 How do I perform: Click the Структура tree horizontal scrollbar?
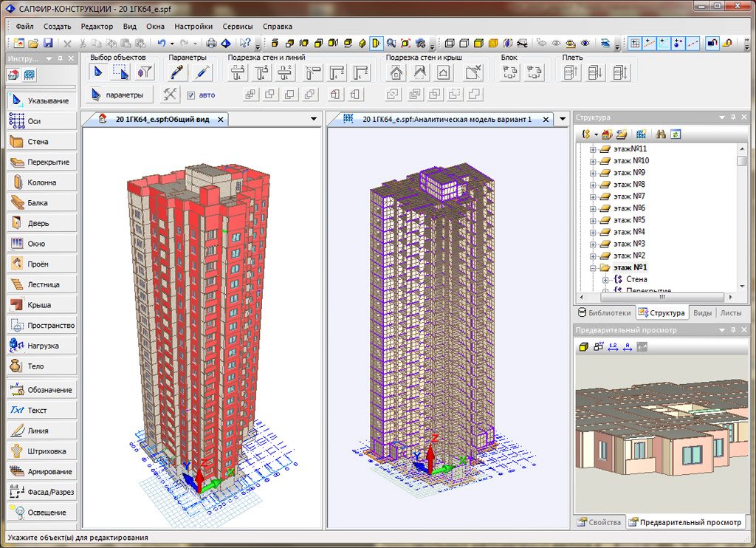point(661,297)
